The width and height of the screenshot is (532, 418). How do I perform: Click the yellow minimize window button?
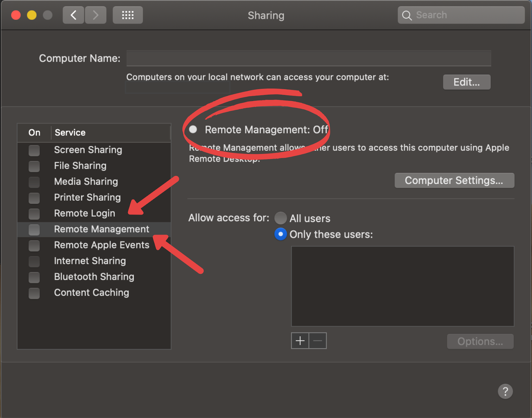32,15
